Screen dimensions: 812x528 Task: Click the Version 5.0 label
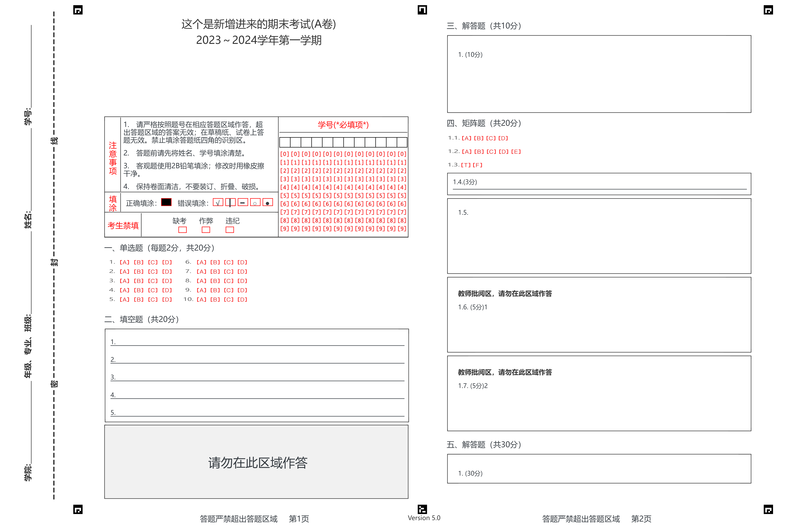coord(424,518)
